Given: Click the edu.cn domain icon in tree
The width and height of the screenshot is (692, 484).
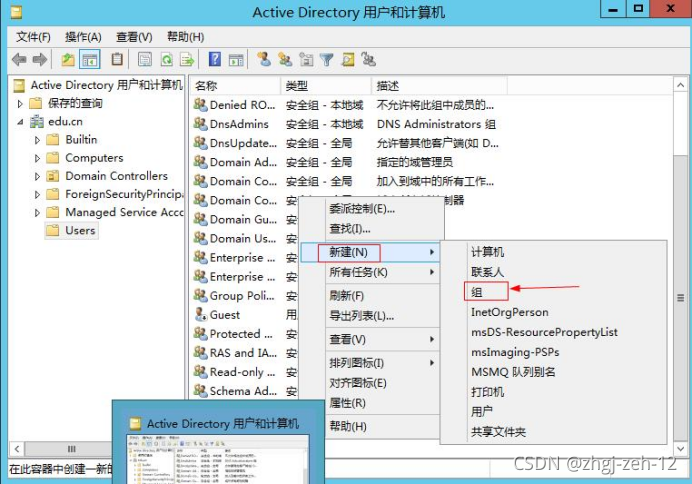Looking at the screenshot, I should (37, 121).
